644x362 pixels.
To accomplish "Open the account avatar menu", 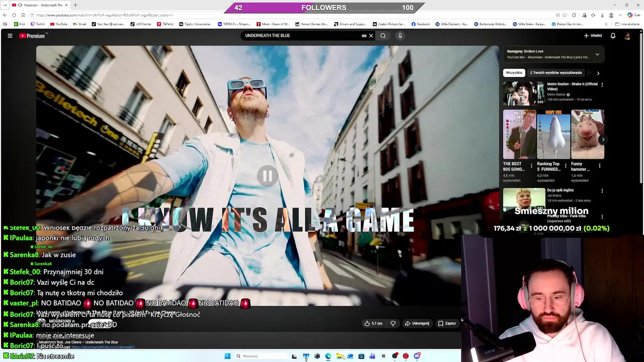I will pos(627,36).
